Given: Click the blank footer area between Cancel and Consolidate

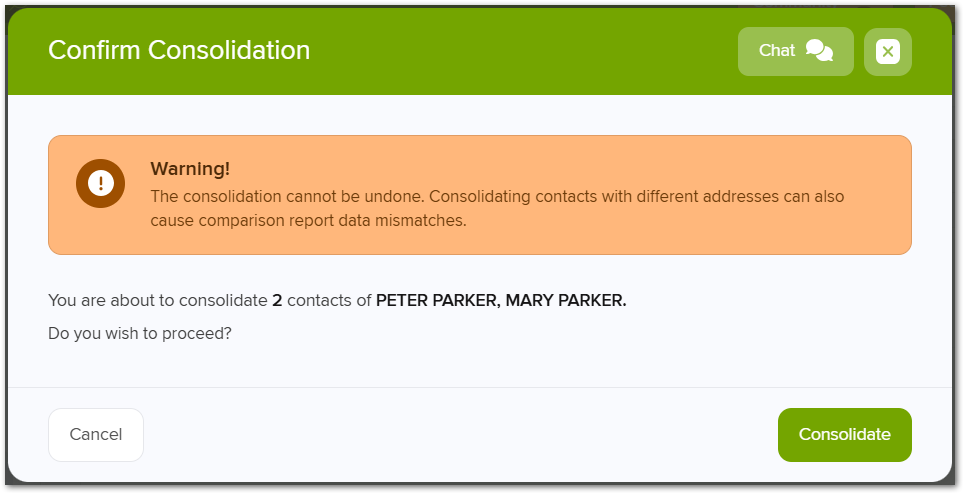Looking at the screenshot, I should 461,434.
